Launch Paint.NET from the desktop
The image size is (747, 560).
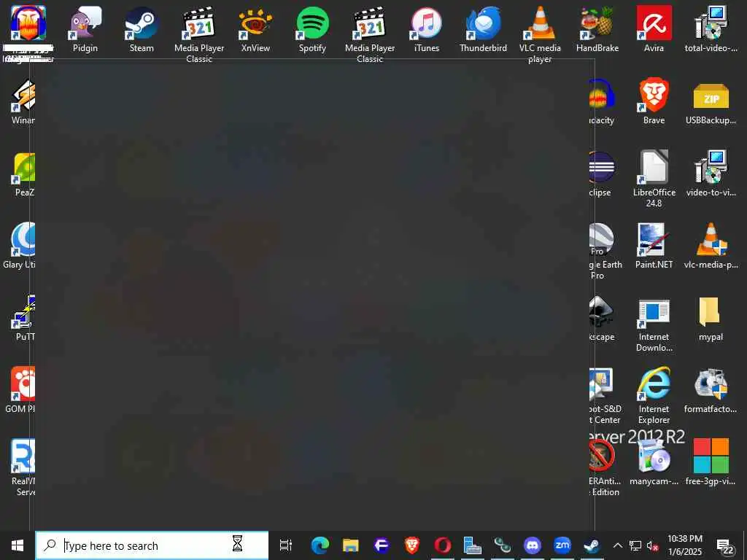tap(654, 246)
